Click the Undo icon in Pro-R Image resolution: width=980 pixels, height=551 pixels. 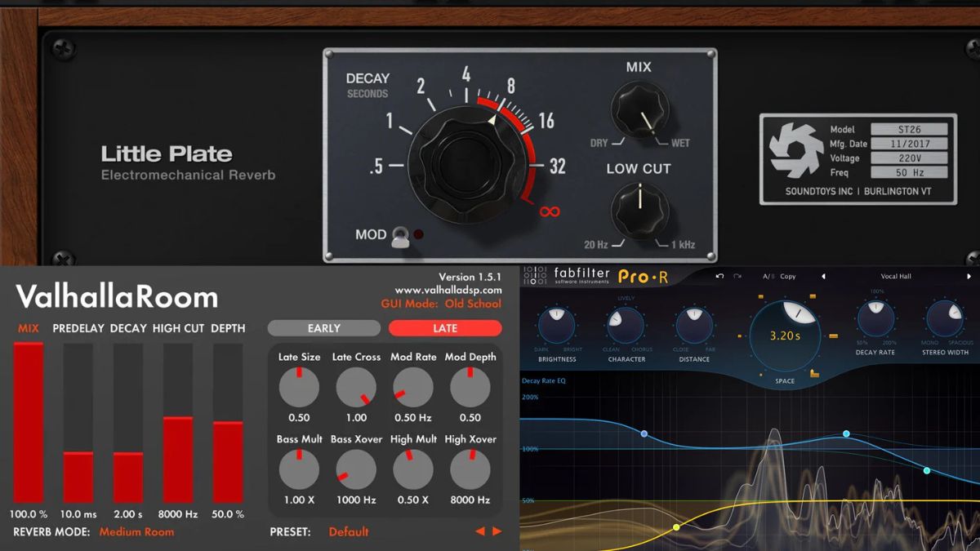pos(719,276)
